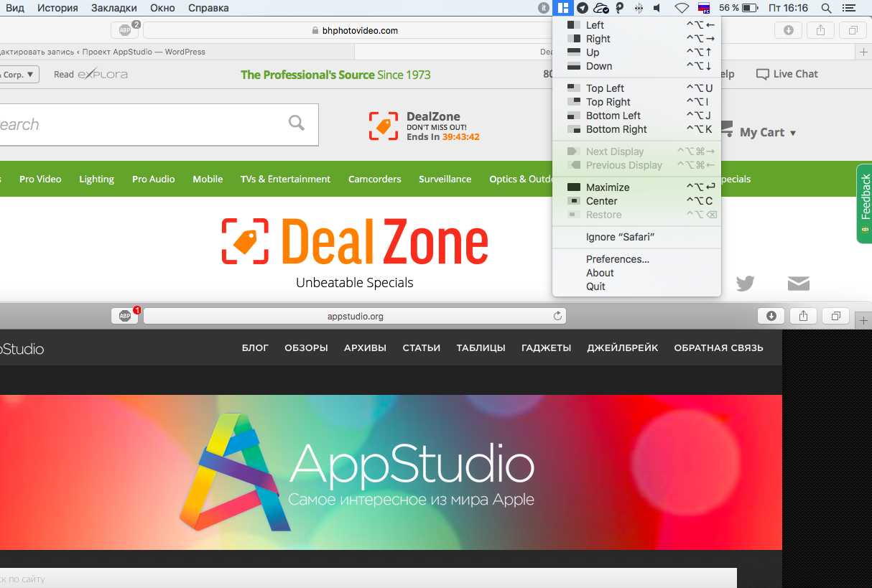Click the mail envelope icon

tap(798, 284)
